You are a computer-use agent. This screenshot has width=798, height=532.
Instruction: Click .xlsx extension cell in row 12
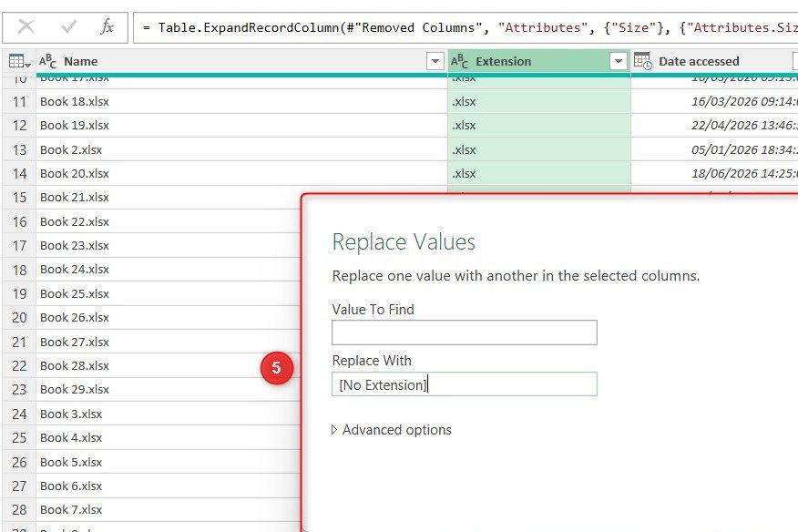pyautogui.click(x=539, y=125)
